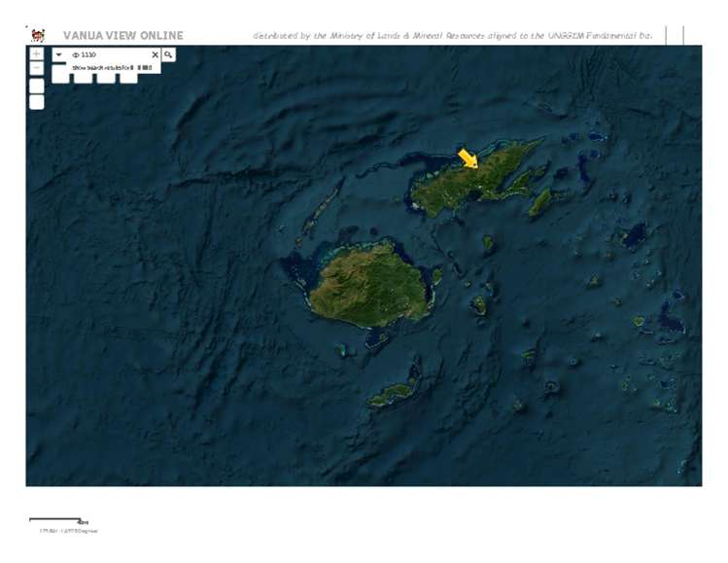This screenshot has height=563, width=728.
Task: Open the search source dropdown arrow
Action: [x=59, y=55]
